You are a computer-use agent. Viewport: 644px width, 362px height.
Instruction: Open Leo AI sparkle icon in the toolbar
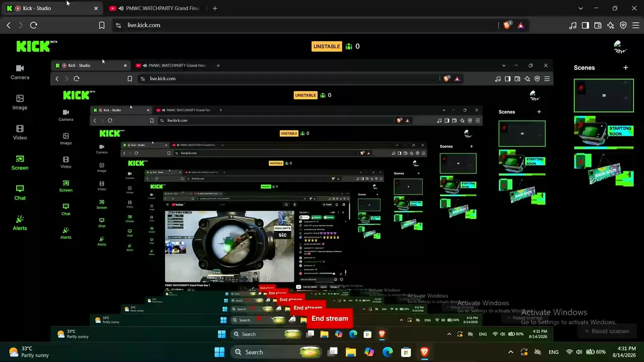click(x=610, y=25)
